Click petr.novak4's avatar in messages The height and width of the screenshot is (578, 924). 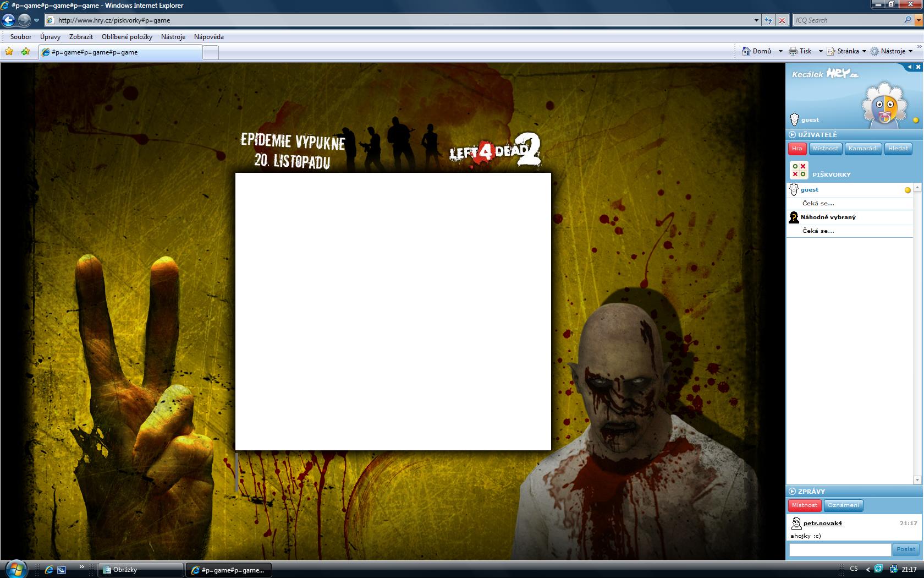796,523
